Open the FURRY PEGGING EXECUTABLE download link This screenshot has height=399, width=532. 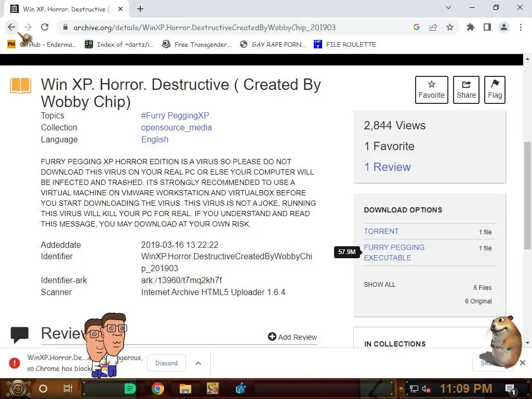pos(394,252)
